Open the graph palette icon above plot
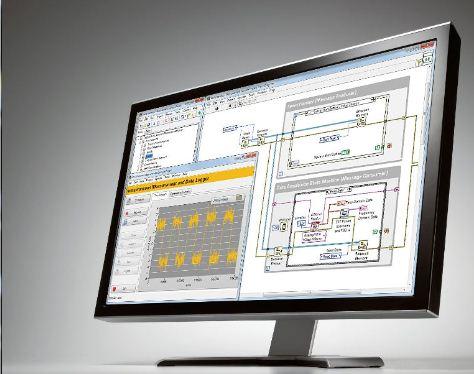This screenshot has height=374, width=474. [x=239, y=198]
